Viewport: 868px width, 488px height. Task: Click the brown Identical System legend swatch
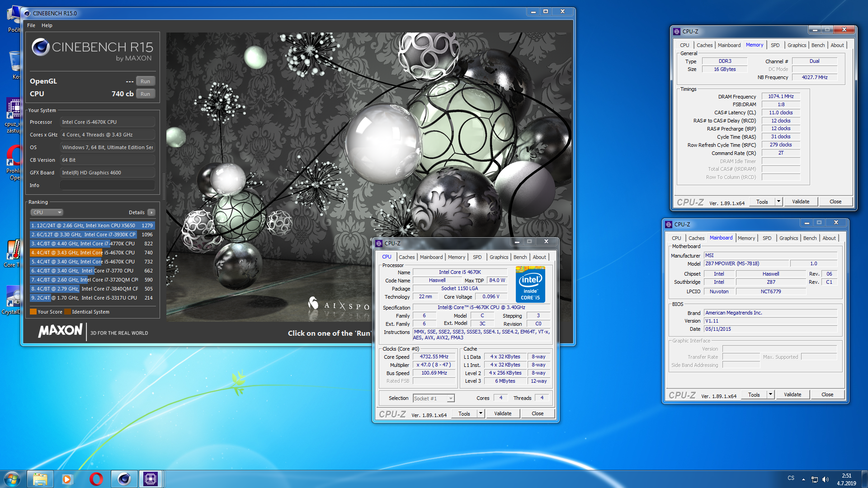(x=67, y=312)
